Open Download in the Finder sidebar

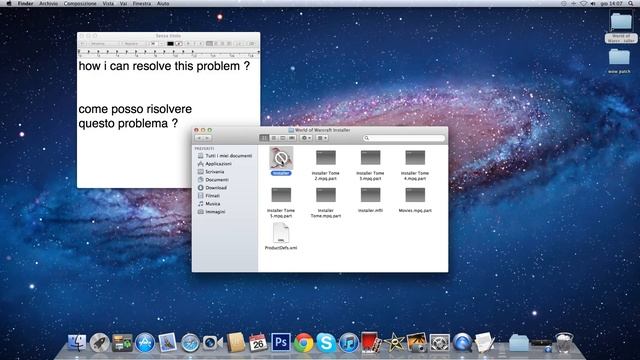(x=212, y=188)
